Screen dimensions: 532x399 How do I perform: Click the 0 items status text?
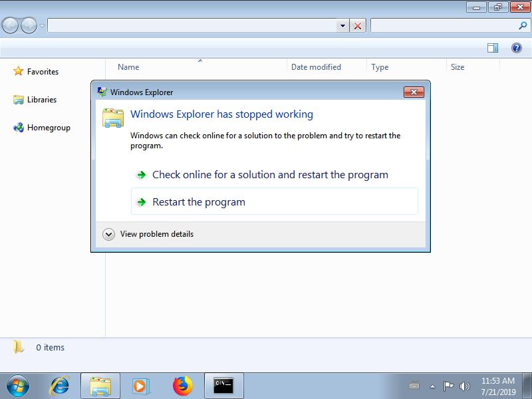(x=51, y=347)
